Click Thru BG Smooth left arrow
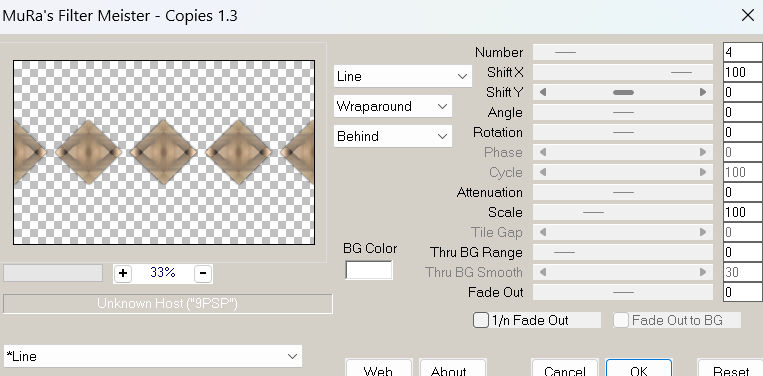The height and width of the screenshot is (376, 763). tap(543, 272)
